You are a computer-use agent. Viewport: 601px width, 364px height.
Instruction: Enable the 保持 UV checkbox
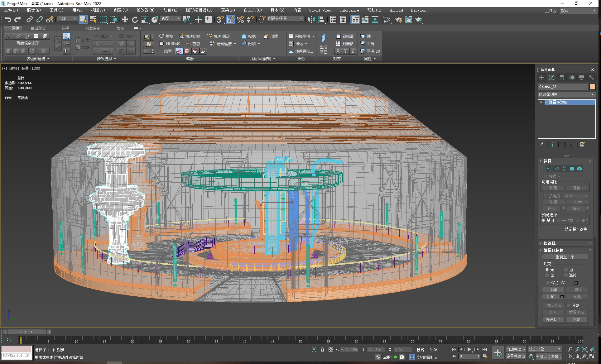pyautogui.click(x=548, y=283)
